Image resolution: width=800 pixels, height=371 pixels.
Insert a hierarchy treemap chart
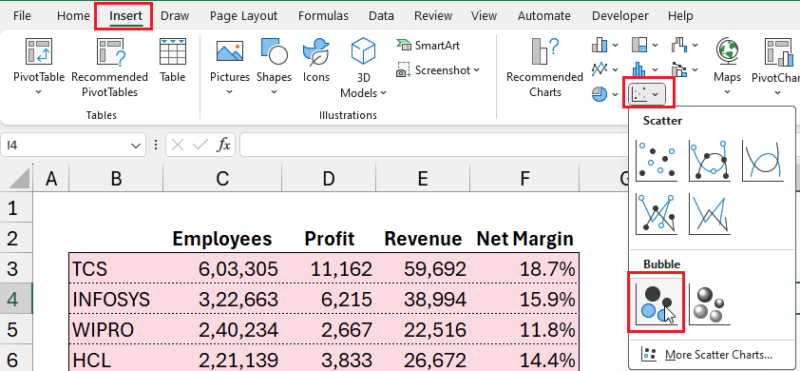pyautogui.click(x=644, y=45)
